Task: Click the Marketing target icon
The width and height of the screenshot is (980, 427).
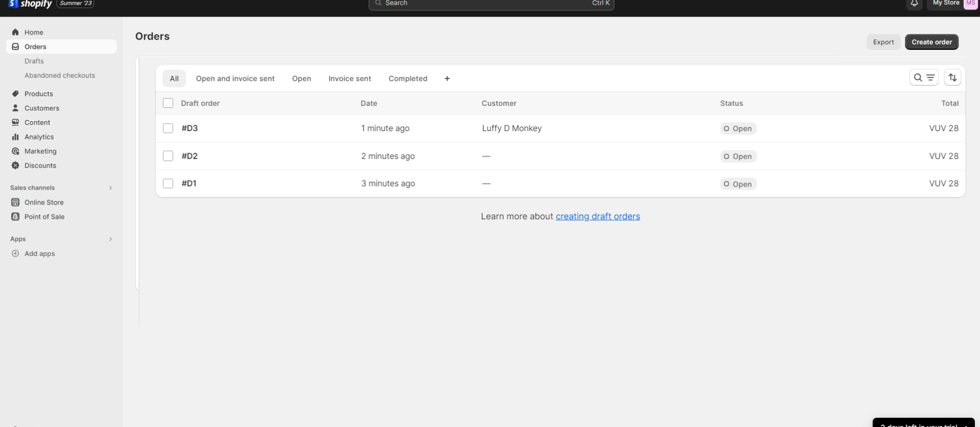Action: 15,151
